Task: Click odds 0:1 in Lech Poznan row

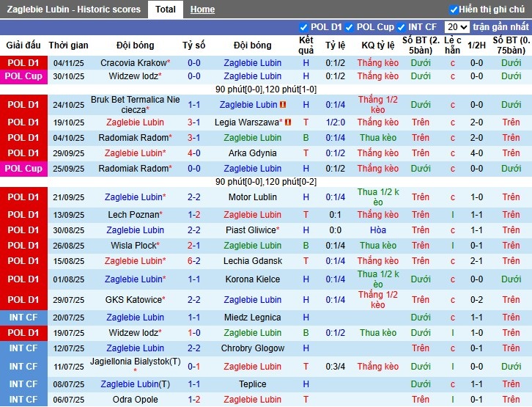Action: pos(335,215)
